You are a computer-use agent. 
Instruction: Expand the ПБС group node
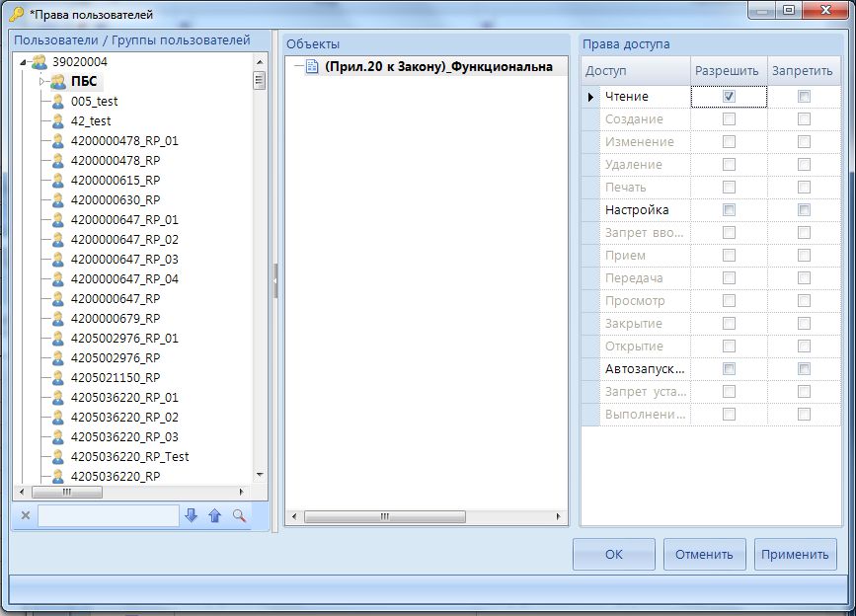[x=42, y=82]
